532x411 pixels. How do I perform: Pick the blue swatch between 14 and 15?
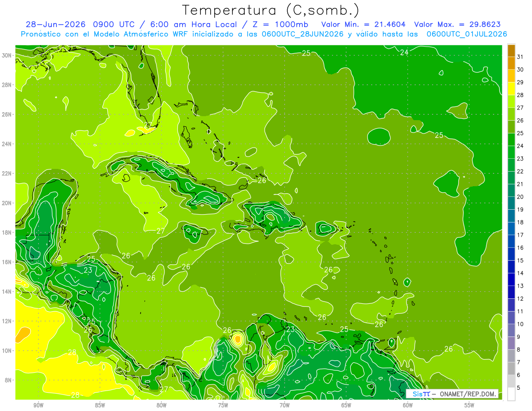pyautogui.click(x=511, y=267)
